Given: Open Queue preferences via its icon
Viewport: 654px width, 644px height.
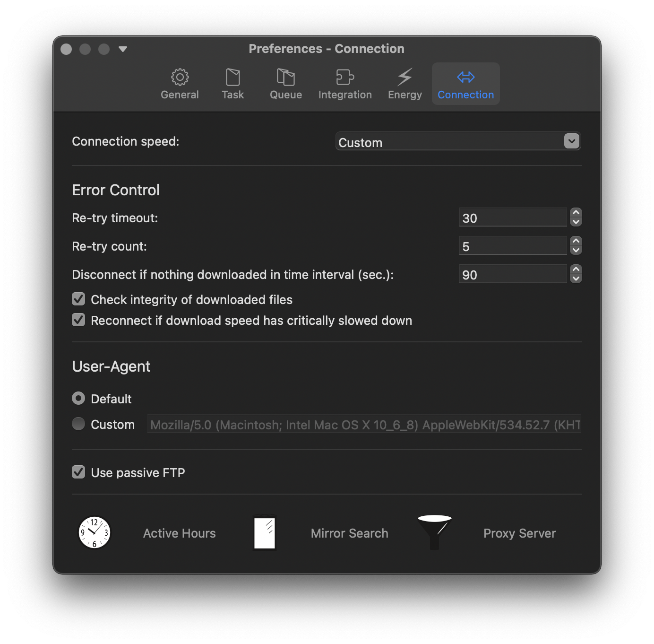Looking at the screenshot, I should pos(285,77).
